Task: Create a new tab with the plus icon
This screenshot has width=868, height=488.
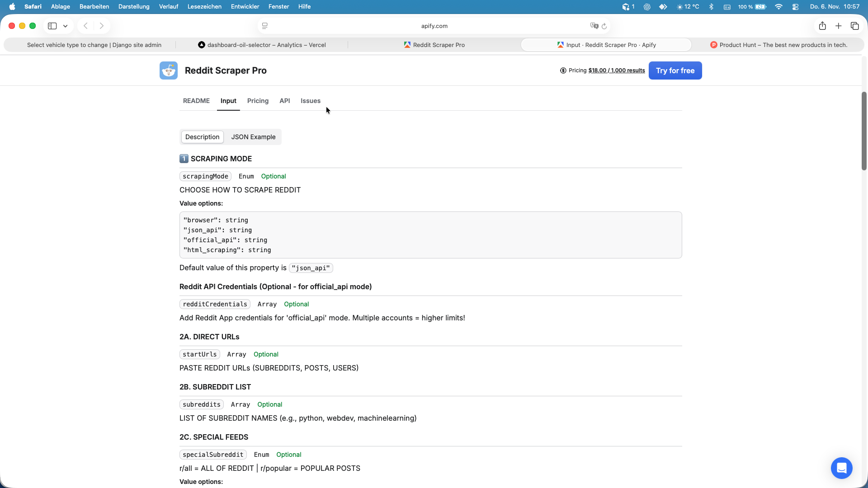Action: click(839, 26)
